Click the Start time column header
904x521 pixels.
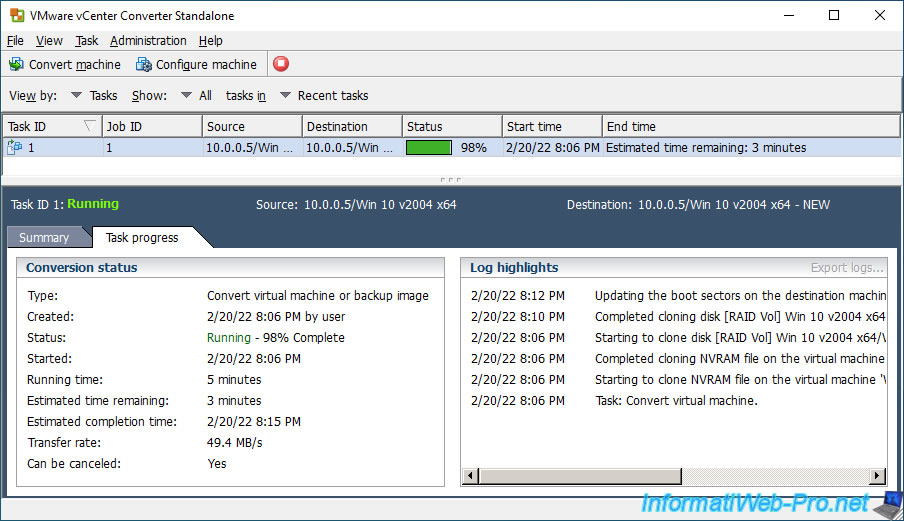(552, 126)
